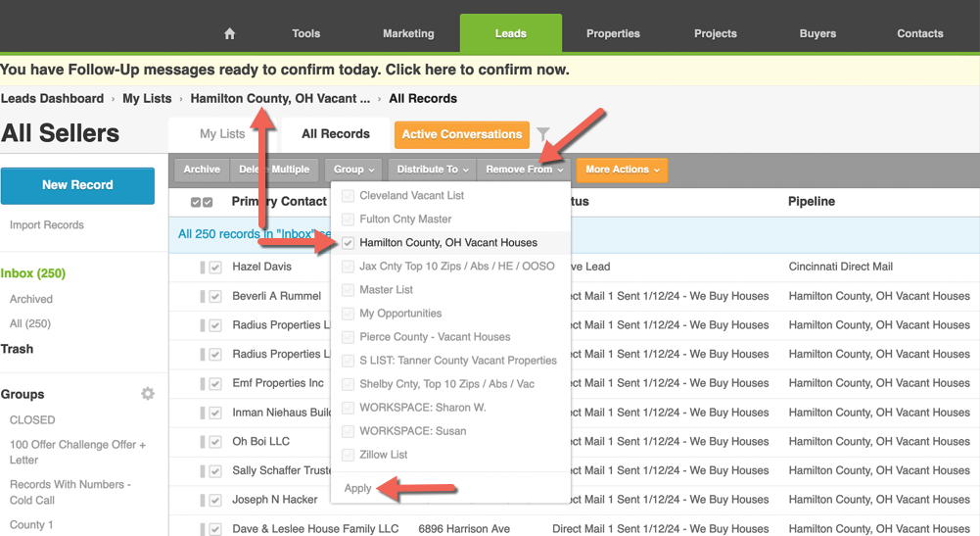Viewport: 980px width, 536px height.
Task: Click the Follow-Up messages confirm banner
Action: [285, 71]
